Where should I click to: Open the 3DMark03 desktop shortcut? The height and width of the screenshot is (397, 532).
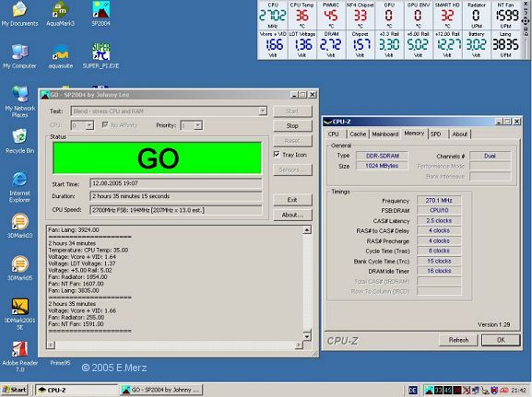[x=19, y=226]
